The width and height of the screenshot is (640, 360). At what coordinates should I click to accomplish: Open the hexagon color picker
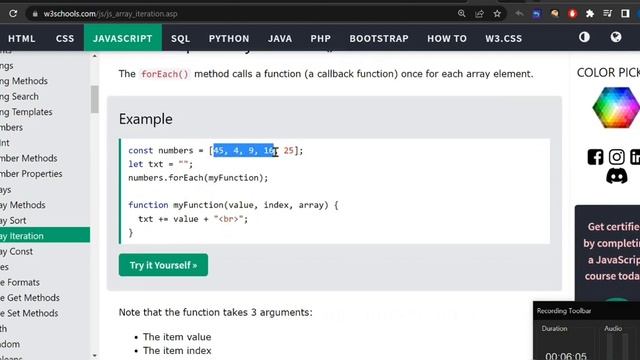tap(616, 107)
